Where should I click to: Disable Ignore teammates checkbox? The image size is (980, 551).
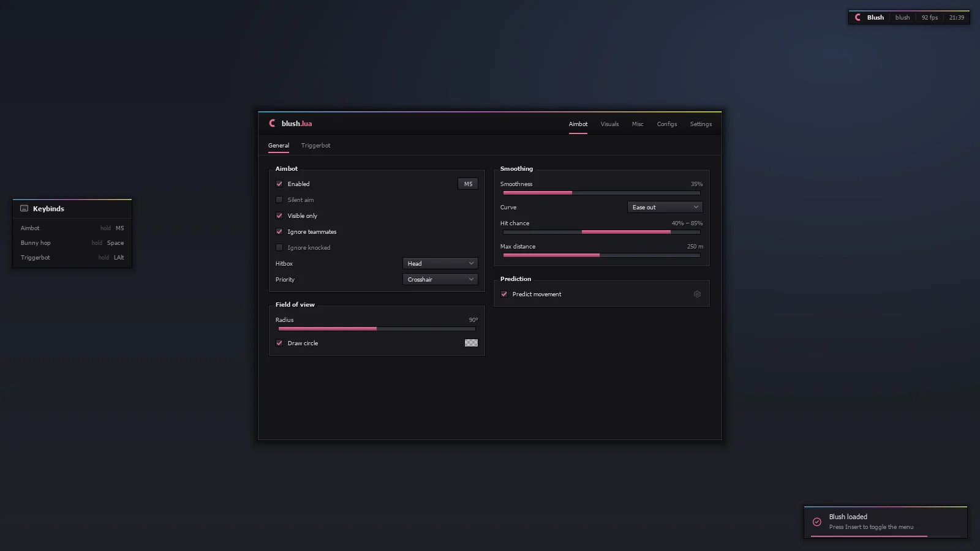point(279,232)
